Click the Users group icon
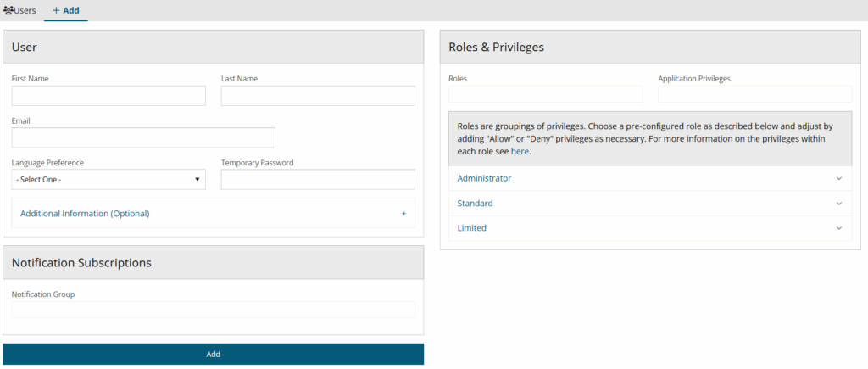 pyautogui.click(x=8, y=10)
